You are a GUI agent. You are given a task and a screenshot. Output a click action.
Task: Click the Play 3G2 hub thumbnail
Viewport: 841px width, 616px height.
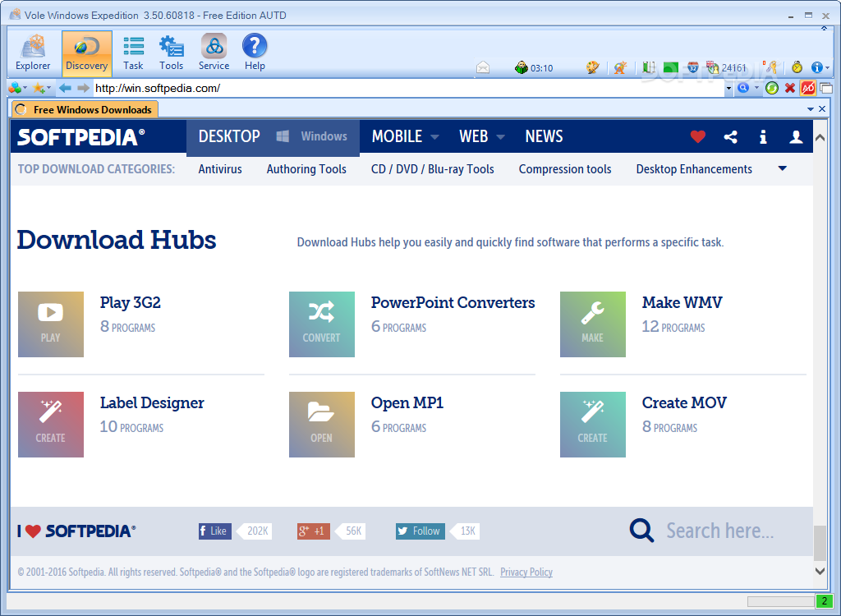(x=51, y=324)
